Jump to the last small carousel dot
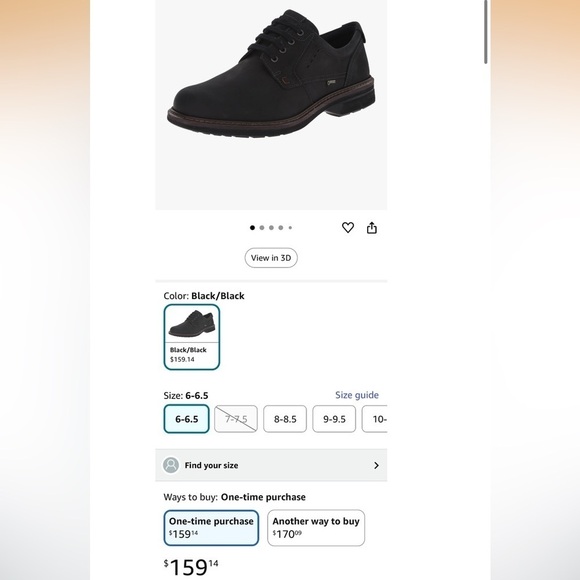 coord(290,227)
